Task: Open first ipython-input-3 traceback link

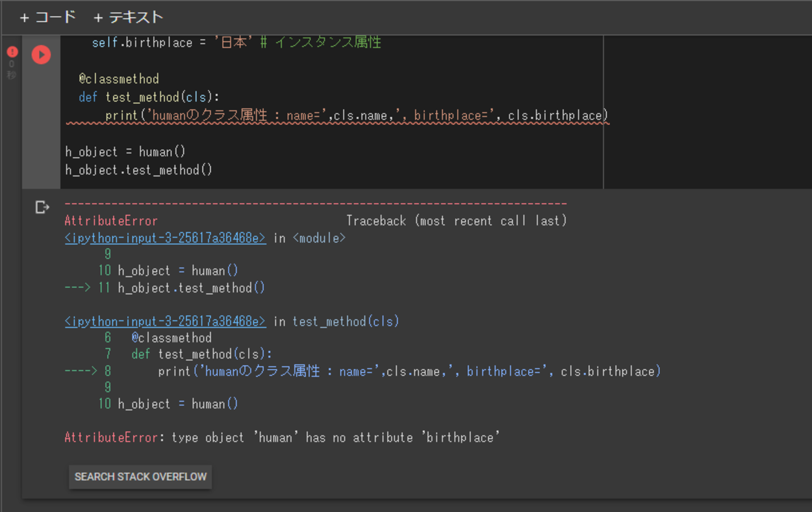Action: pyautogui.click(x=165, y=238)
